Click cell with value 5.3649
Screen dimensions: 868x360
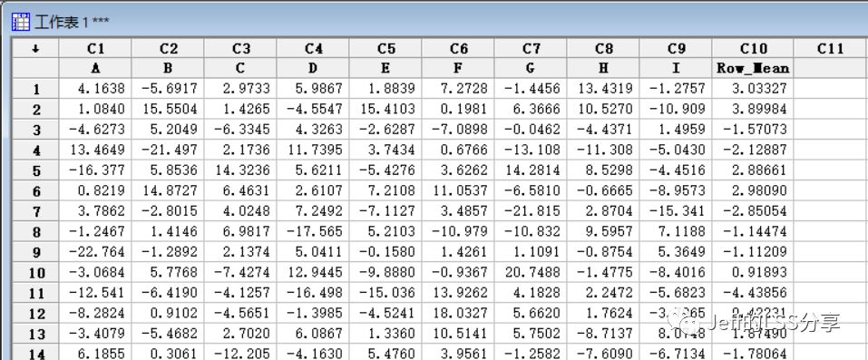pyautogui.click(x=676, y=252)
